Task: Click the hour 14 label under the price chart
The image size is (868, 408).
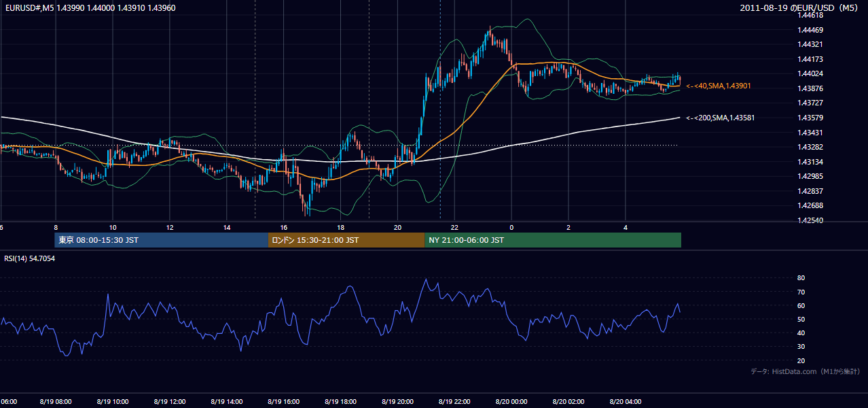Action: (227, 227)
